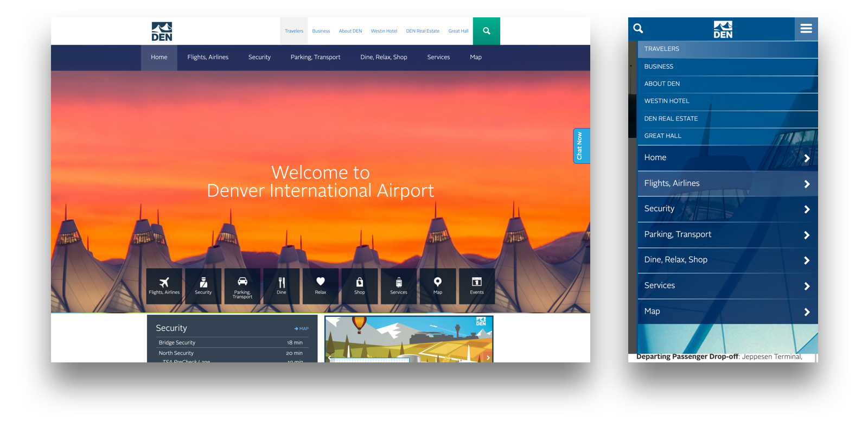Open the illustrated airport banner image

tap(409, 339)
